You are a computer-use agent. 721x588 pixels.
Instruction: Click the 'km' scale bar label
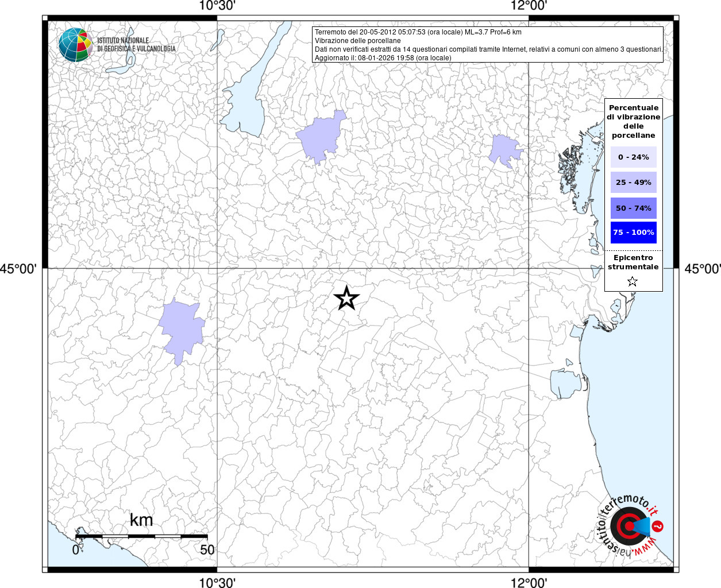[x=141, y=520]
